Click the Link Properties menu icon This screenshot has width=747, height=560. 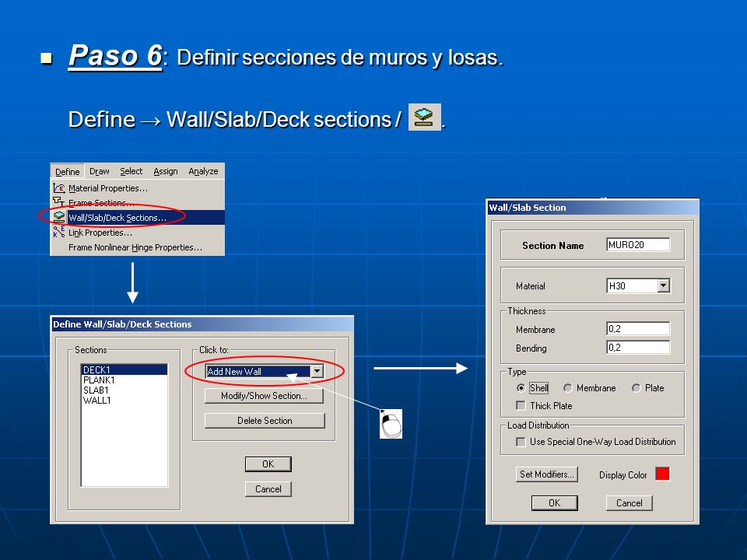pyautogui.click(x=58, y=232)
